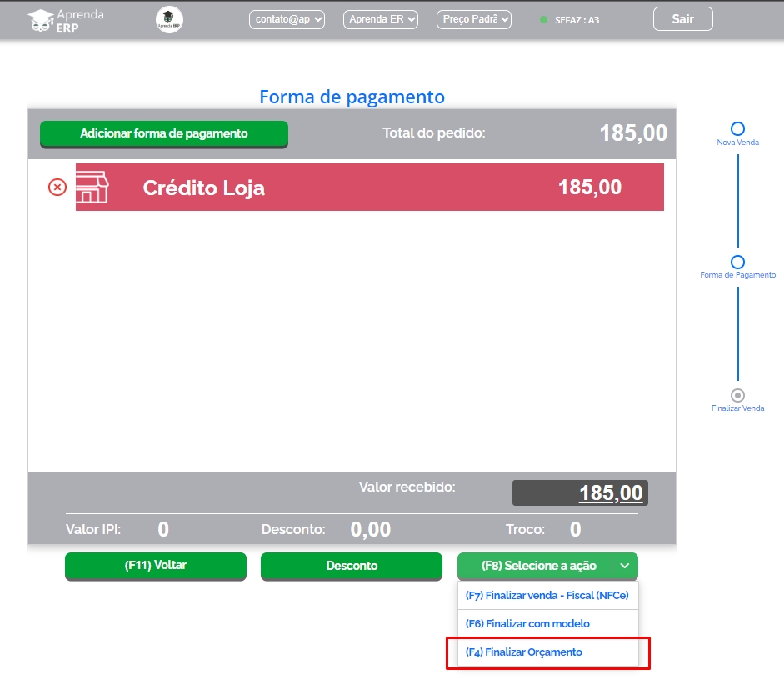Screen dimensions: 784x685
Task: Click the green SEFAZ status indicator
Action: coord(544,20)
